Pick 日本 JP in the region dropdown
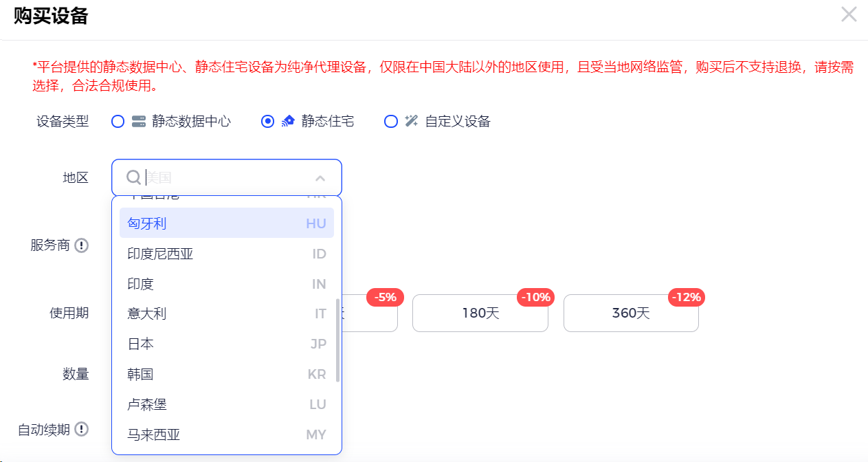Image resolution: width=868 pixels, height=462 pixels. click(226, 344)
